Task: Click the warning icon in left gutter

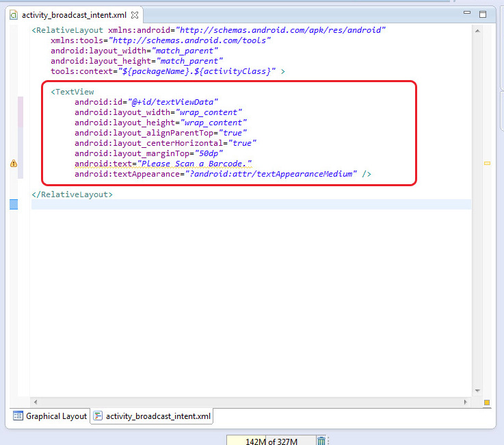Action: click(14, 164)
